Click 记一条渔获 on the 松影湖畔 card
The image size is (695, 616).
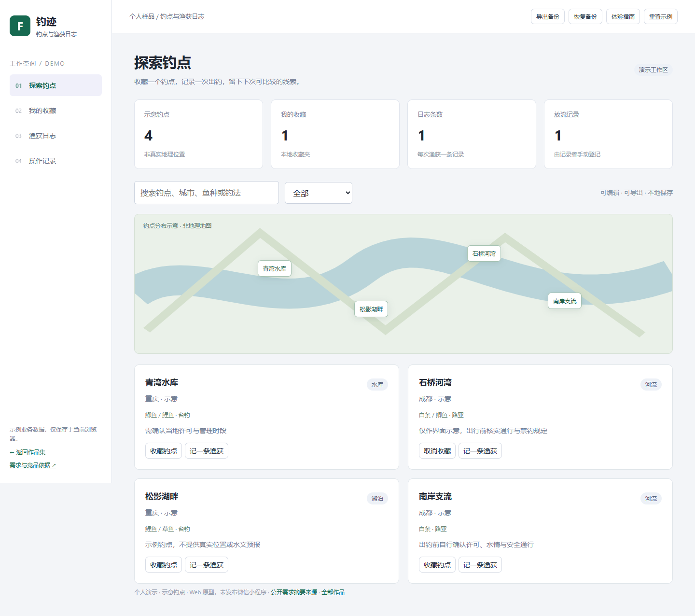(207, 565)
